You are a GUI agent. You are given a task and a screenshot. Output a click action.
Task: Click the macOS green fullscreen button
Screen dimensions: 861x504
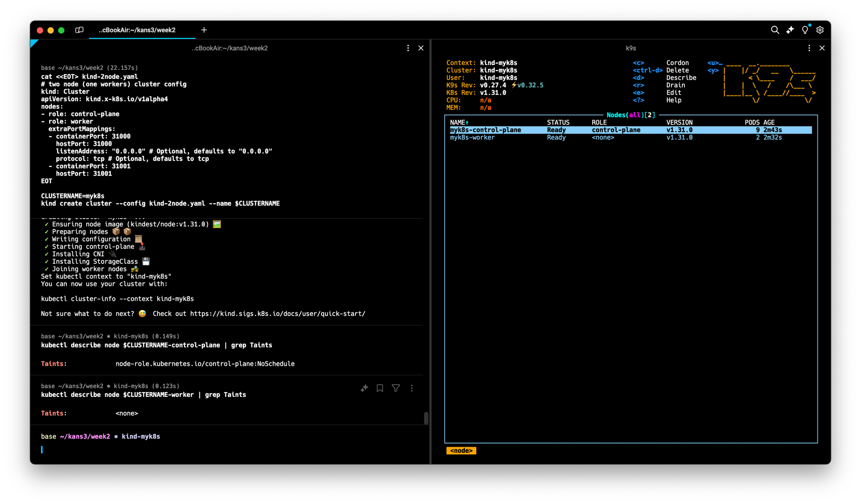click(x=61, y=30)
